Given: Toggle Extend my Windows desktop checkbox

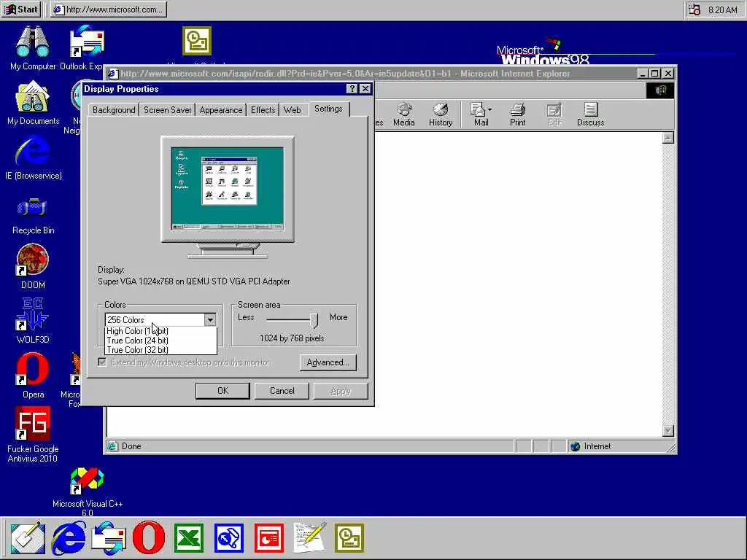Looking at the screenshot, I should click(102, 362).
